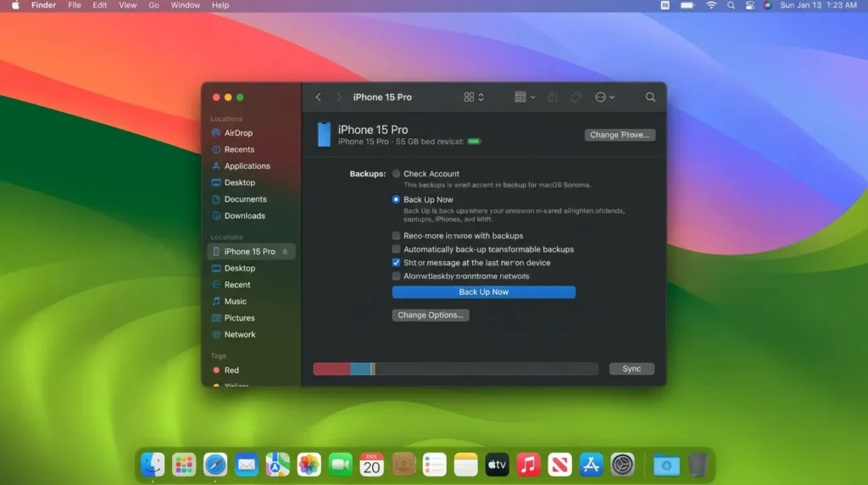Open the Edit menu
This screenshot has height=485, width=868.
tap(100, 6)
